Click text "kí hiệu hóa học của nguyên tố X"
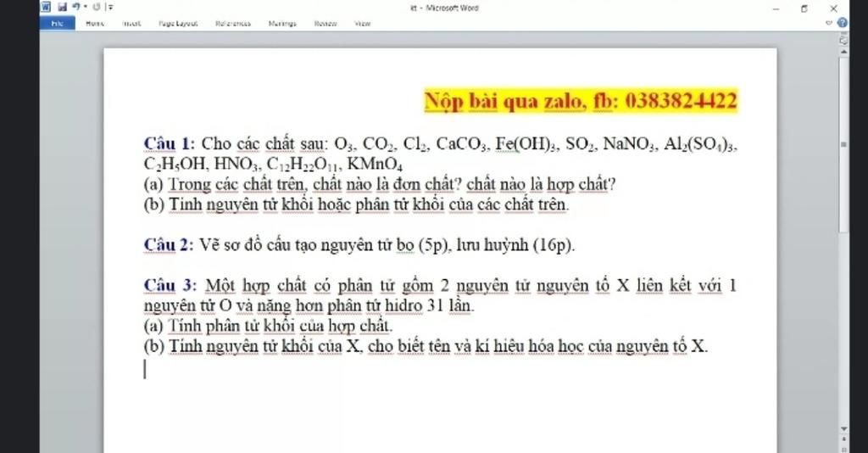Screen dimensions: 868x453 pyautogui.click(x=591, y=346)
